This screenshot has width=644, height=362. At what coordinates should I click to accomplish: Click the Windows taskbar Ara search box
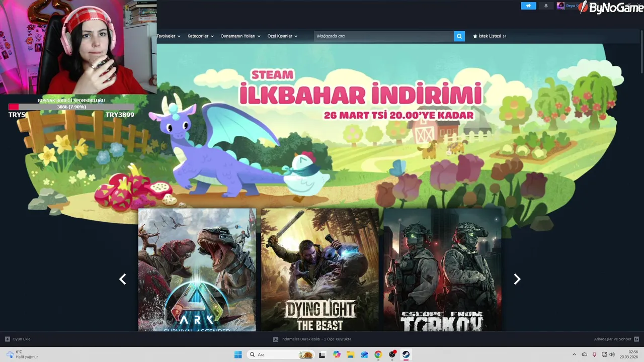coord(281,354)
